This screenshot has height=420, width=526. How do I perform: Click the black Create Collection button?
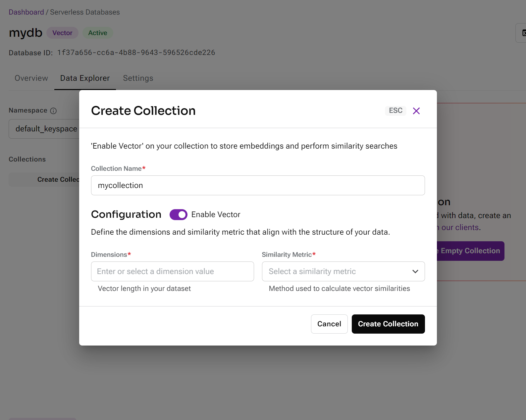tap(388, 324)
